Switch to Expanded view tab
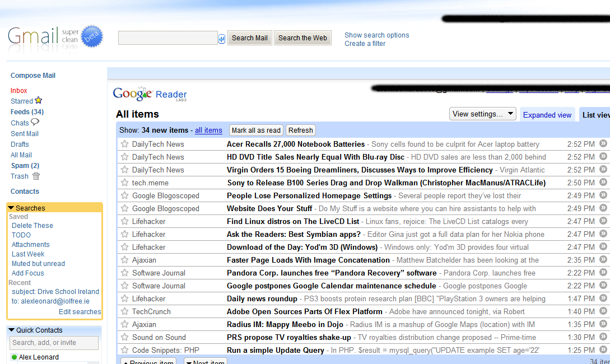The width and height of the screenshot is (610, 364). (547, 115)
